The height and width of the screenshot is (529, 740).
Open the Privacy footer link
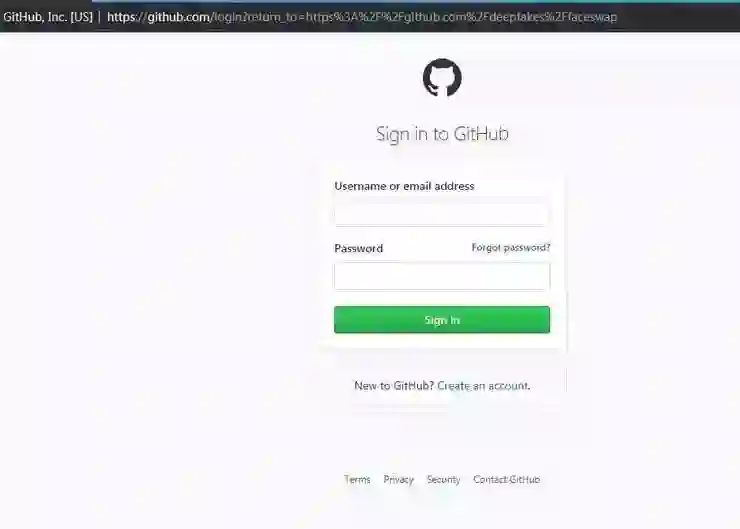coord(398,479)
